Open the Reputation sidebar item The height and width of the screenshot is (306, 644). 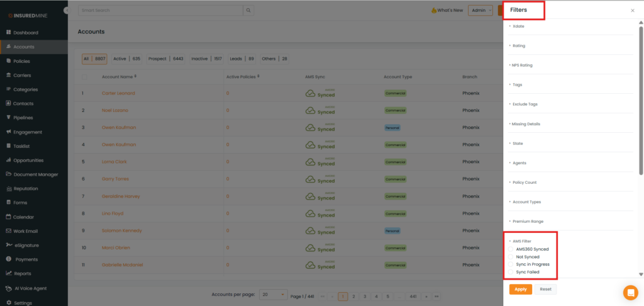coord(26,188)
